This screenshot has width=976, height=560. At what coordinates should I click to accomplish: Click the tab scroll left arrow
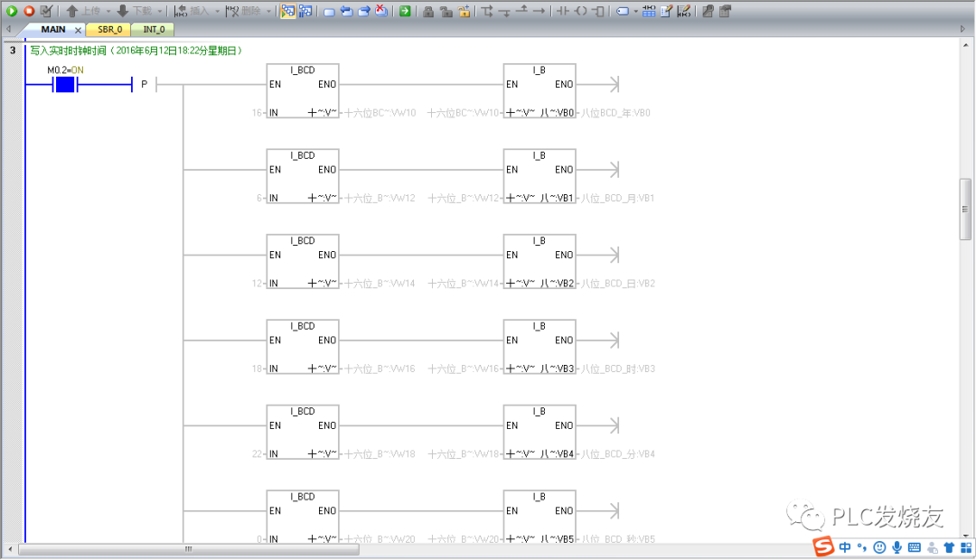[9, 29]
